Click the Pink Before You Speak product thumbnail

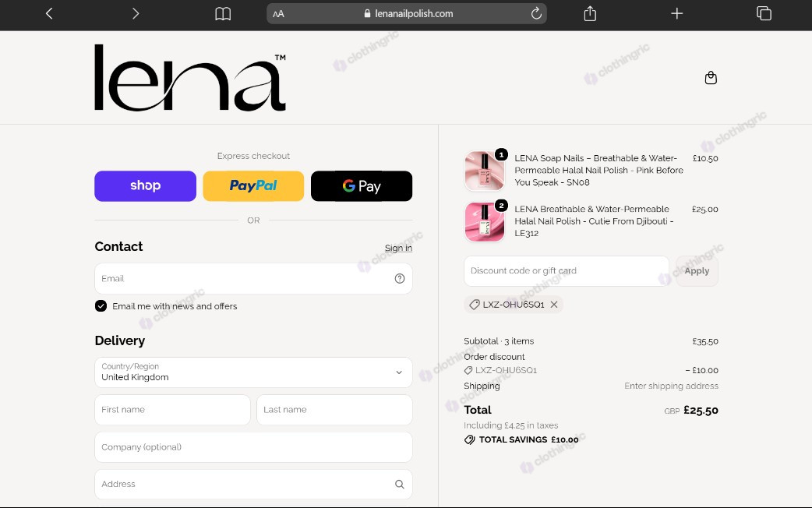pyautogui.click(x=484, y=171)
